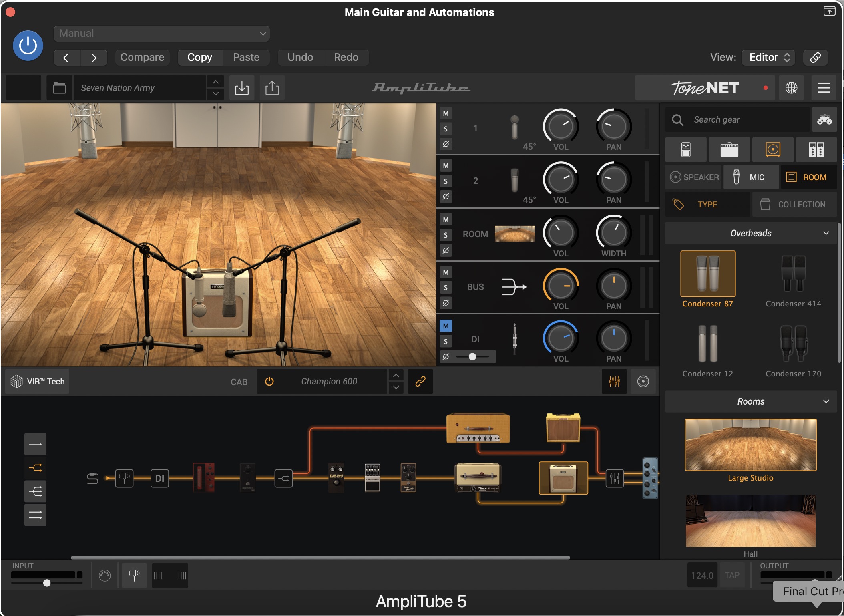
Task: Solo mic channel 1
Action: coord(446,129)
